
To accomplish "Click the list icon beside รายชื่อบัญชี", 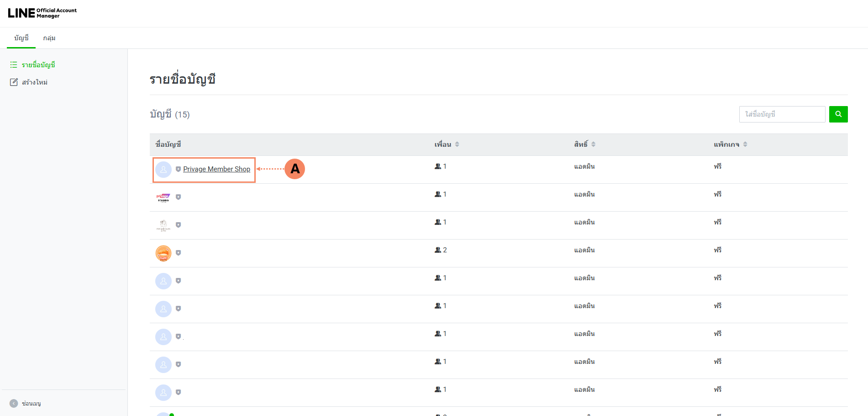I will point(14,65).
